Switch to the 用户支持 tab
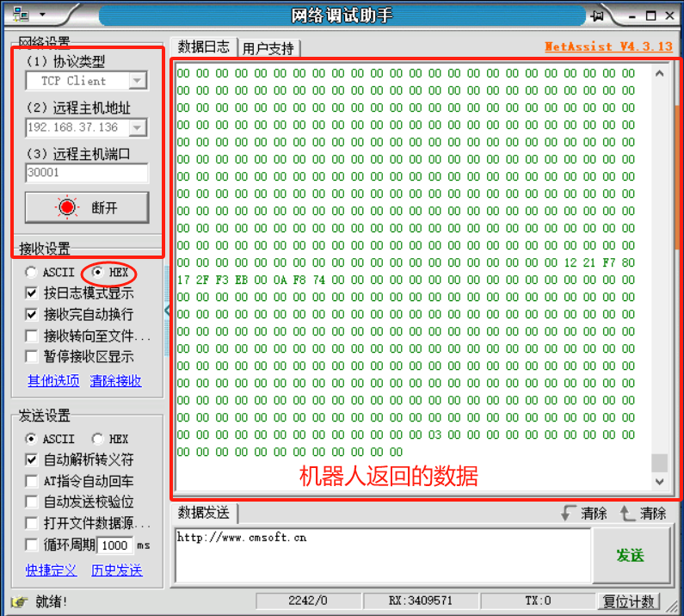This screenshot has width=684, height=616. [268, 48]
